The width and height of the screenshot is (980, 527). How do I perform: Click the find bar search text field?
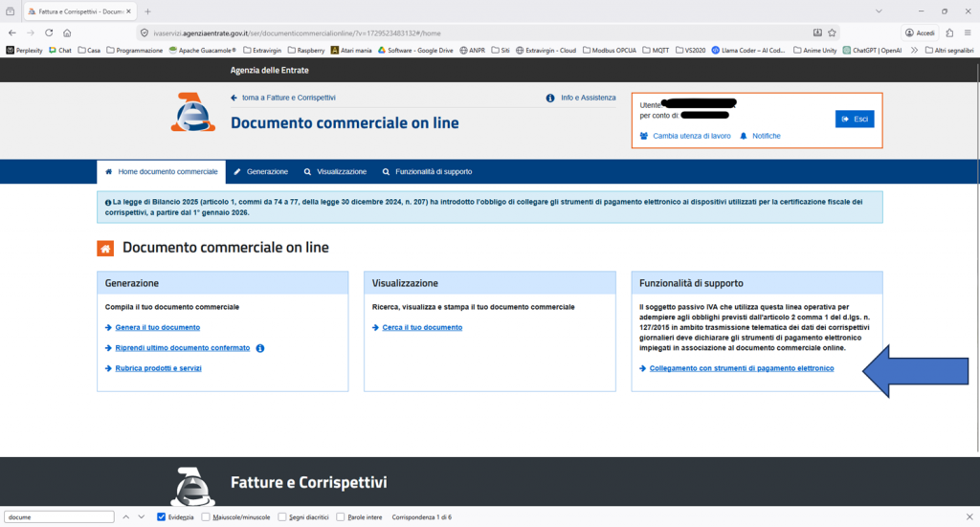tap(57, 516)
